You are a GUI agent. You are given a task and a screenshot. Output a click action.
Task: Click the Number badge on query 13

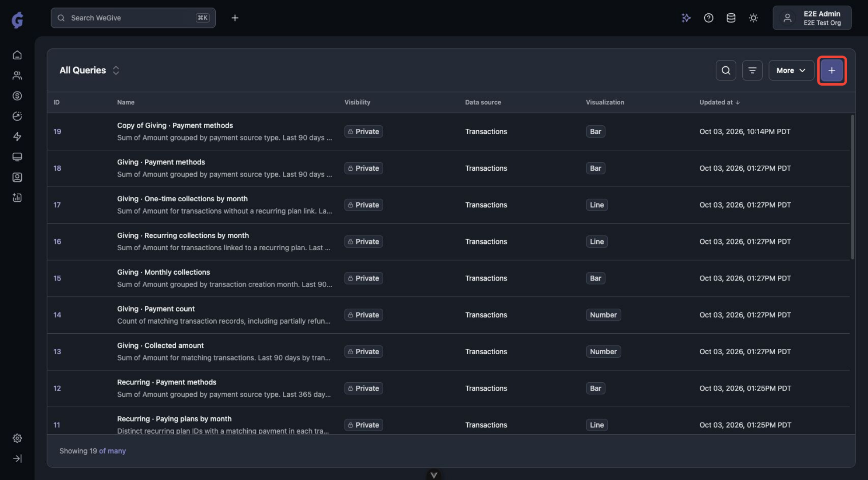(x=603, y=352)
